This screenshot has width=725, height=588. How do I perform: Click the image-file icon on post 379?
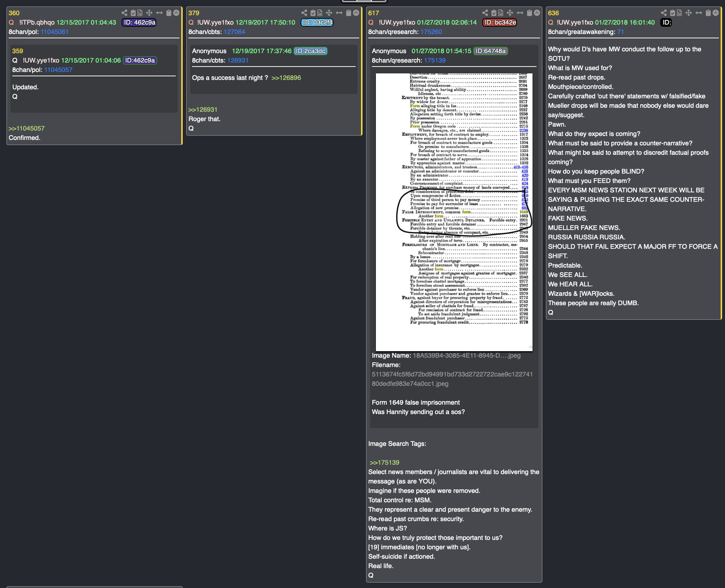click(x=320, y=13)
